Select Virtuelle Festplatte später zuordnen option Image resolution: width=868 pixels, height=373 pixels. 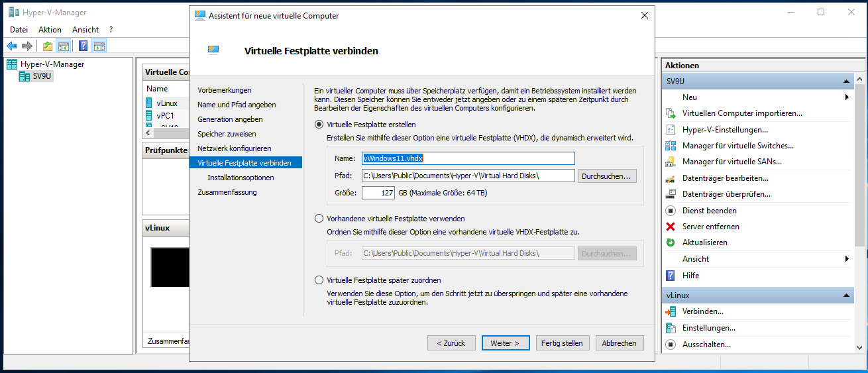(x=319, y=280)
